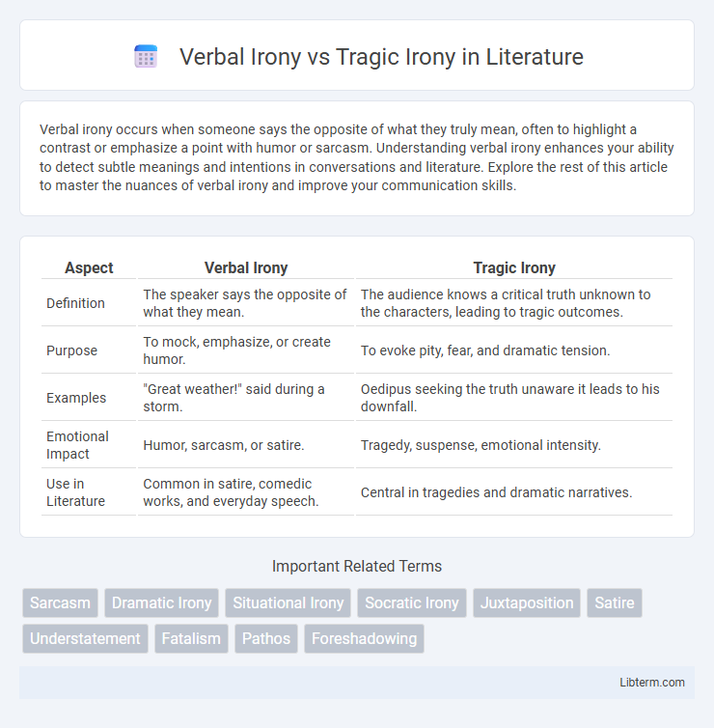This screenshot has width=714, height=728.
Task: Click the Libterm.com footer text
Action: click(x=652, y=682)
